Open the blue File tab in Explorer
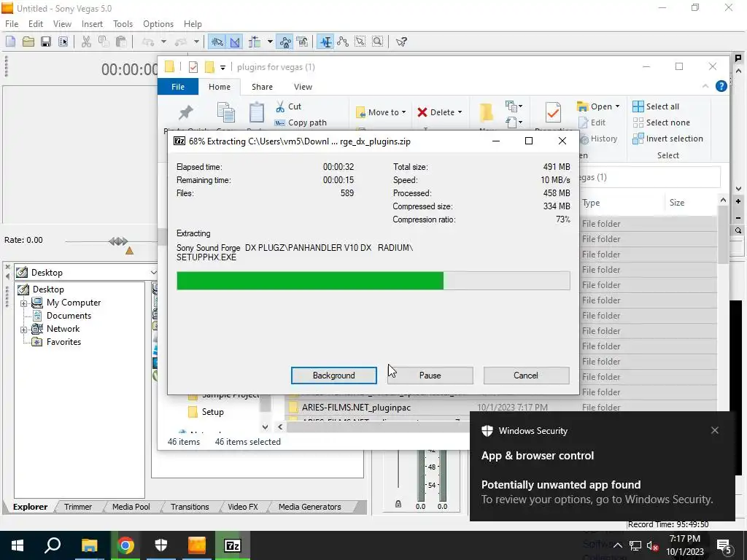 coord(178,87)
